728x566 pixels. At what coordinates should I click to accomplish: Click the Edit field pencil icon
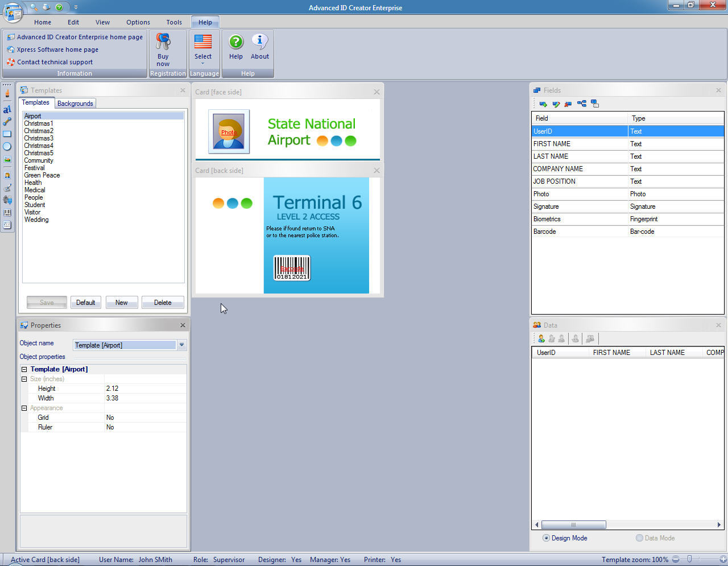(x=556, y=104)
